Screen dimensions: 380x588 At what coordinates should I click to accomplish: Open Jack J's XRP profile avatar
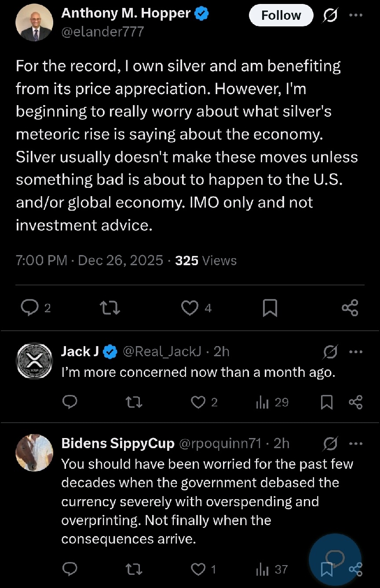point(34,361)
